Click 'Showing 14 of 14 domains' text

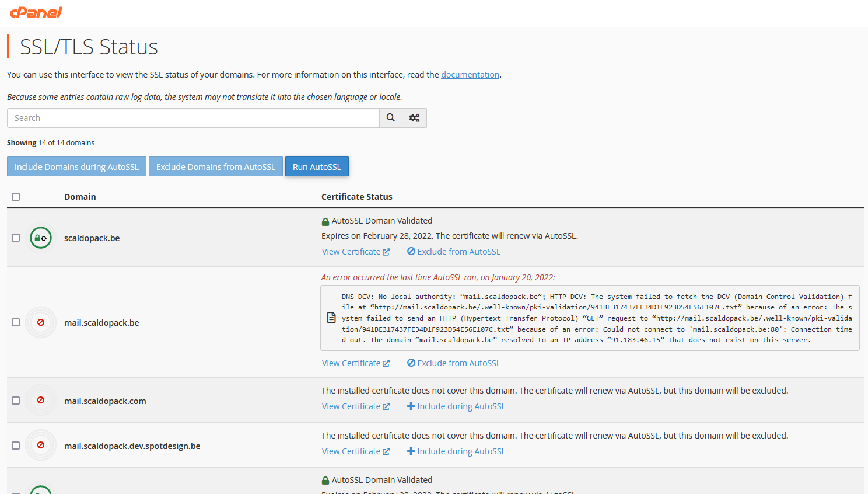(x=51, y=142)
